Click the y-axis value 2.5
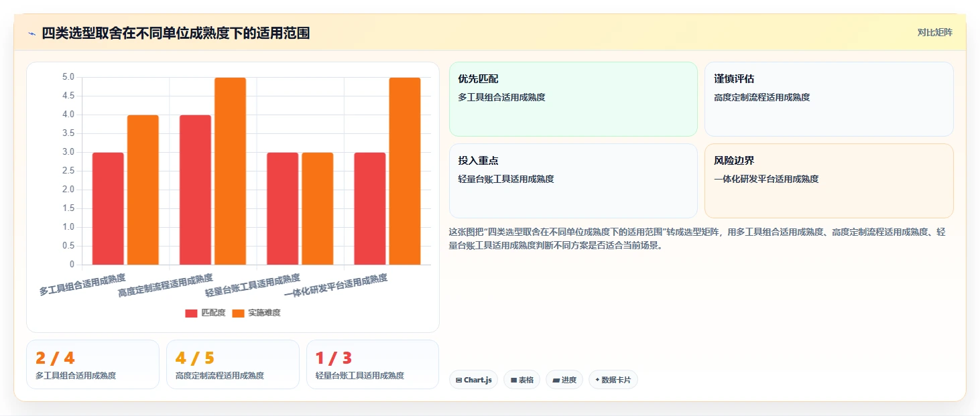 (x=68, y=171)
